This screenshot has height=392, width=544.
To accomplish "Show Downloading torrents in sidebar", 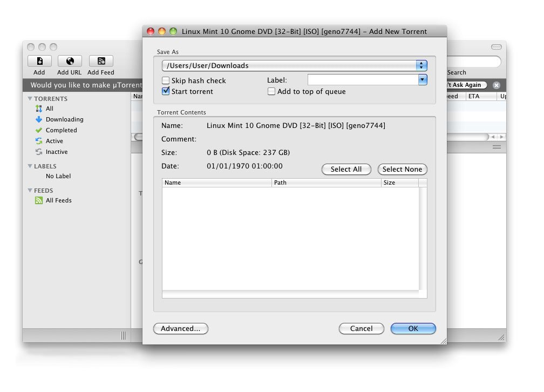I will click(64, 119).
